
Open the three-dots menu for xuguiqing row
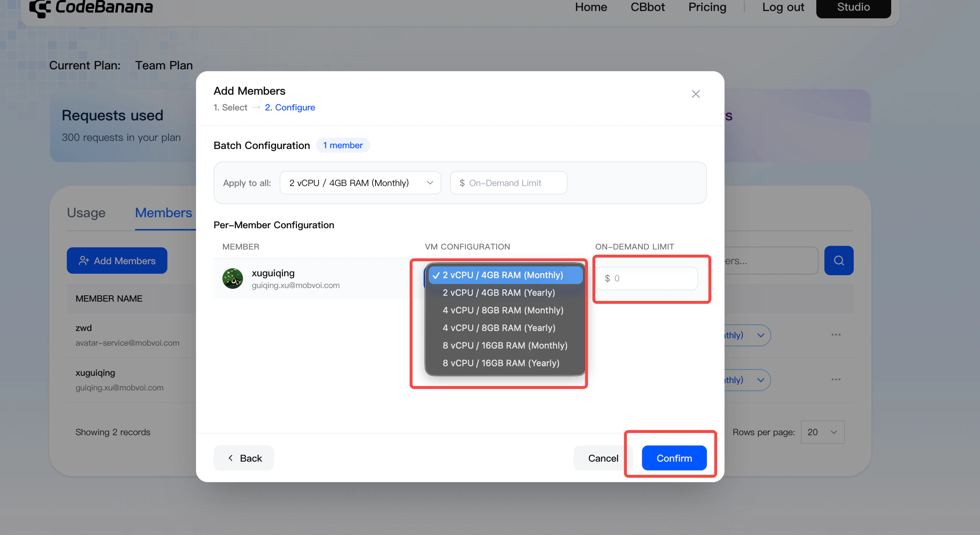point(836,379)
